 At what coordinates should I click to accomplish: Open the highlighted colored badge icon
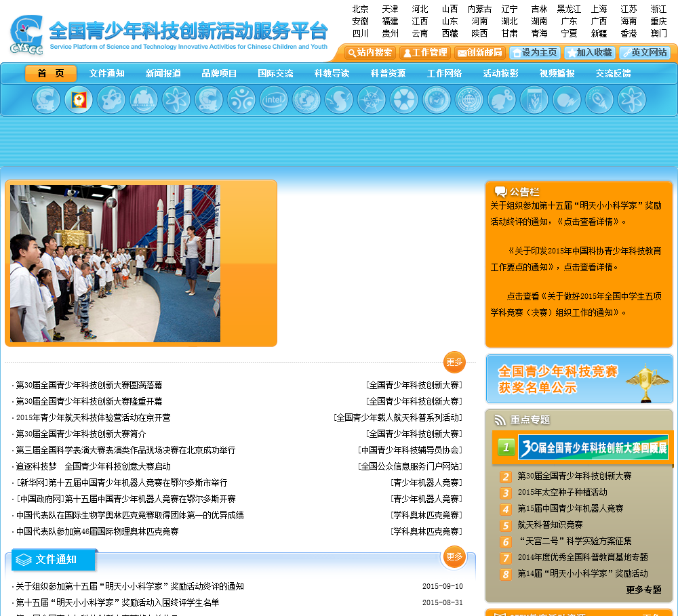(x=79, y=100)
